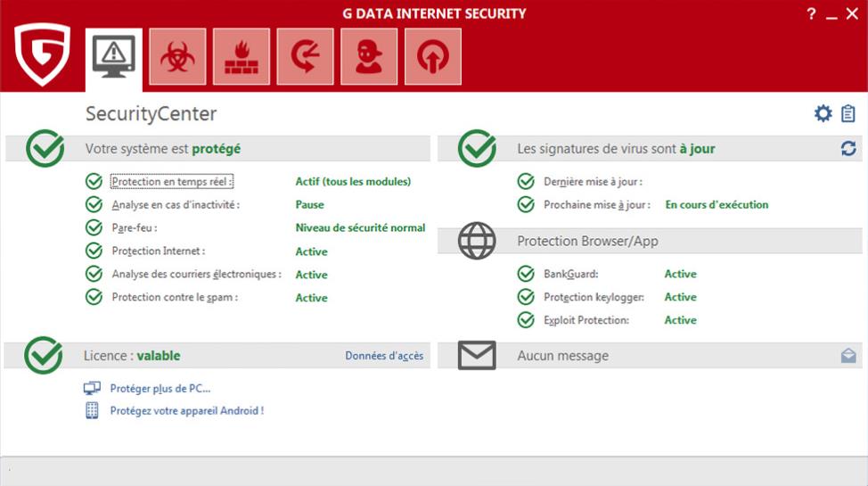This screenshot has width=868, height=486.
Task: Click the check icon for Dernière mise à jour
Action: point(526,181)
